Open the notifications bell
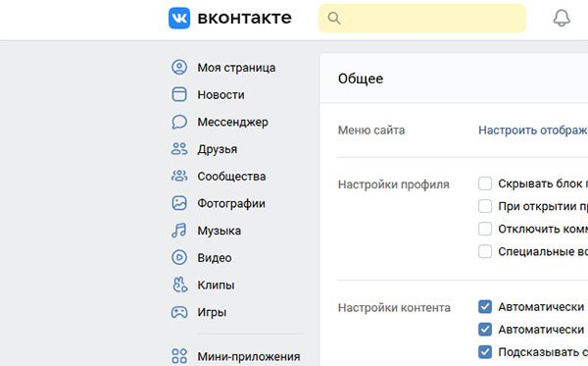Screen dimensions: 588x366 pyautogui.click(x=562, y=18)
